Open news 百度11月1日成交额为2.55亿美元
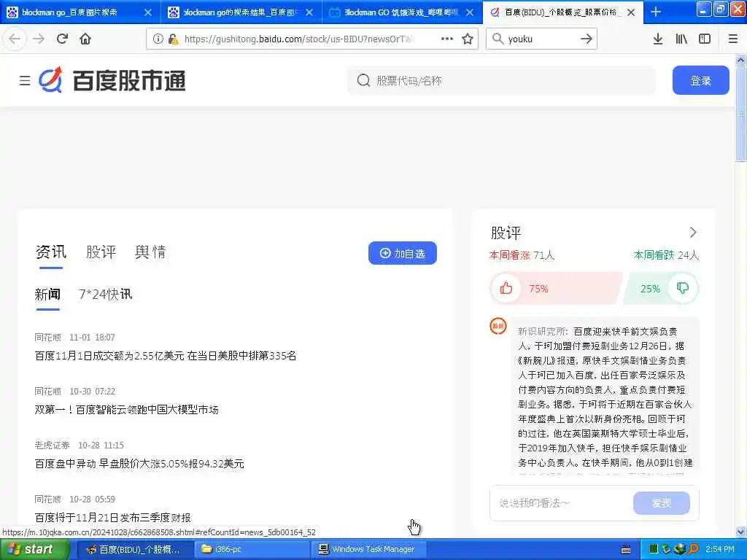Image resolution: width=747 pixels, height=560 pixels. 166,356
